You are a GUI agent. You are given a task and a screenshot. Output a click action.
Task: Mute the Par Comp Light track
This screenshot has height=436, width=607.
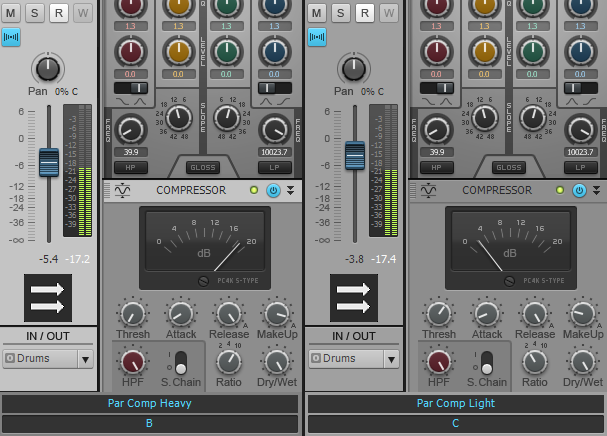coord(317,13)
